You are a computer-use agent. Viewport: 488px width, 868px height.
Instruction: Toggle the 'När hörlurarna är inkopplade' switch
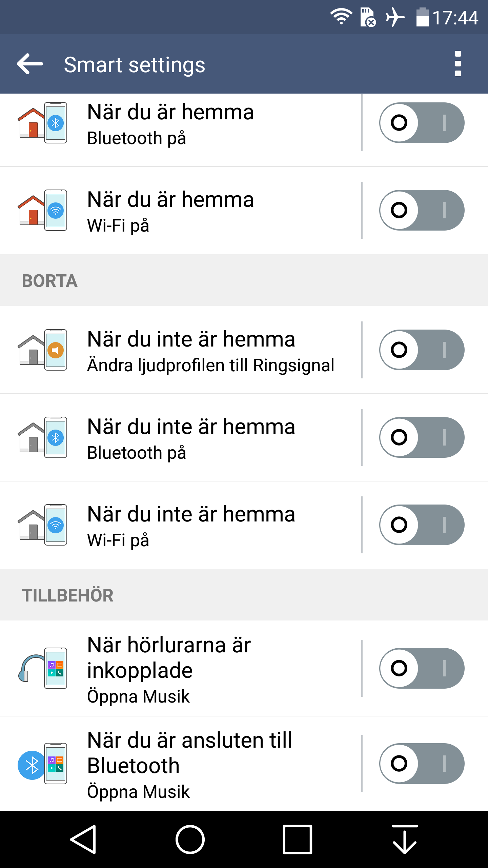(422, 668)
